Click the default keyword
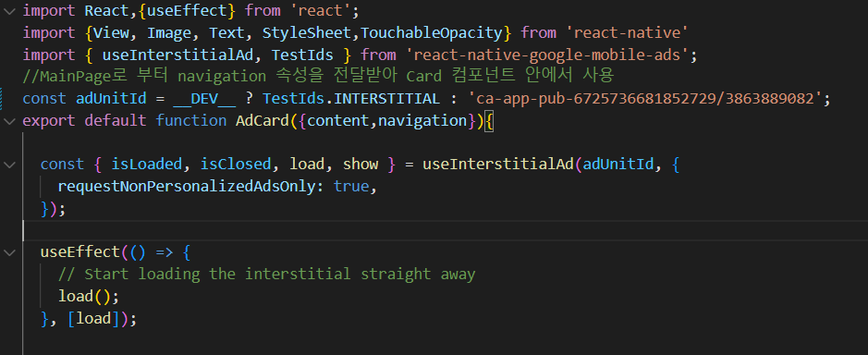The width and height of the screenshot is (868, 355). (116, 121)
